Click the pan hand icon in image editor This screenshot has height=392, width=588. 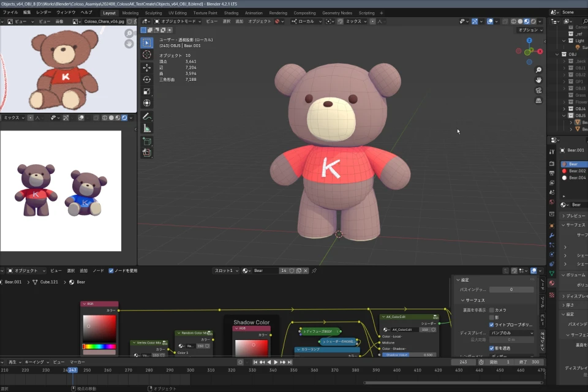[x=129, y=44]
